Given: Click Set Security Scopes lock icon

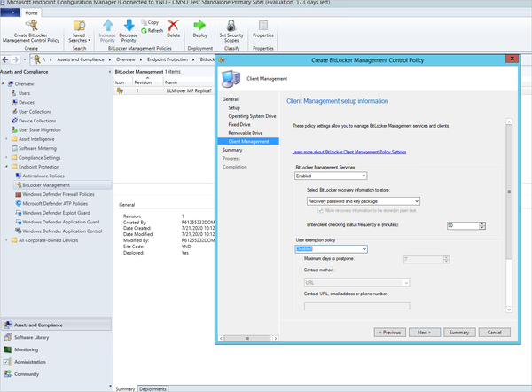Looking at the screenshot, I should [231, 26].
